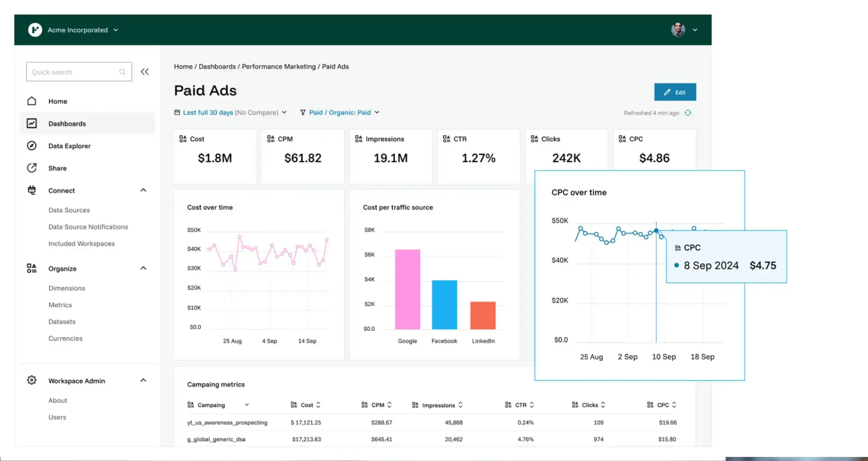Click the Acme Incorporated logo icon
This screenshot has height=461, width=868.
35,30
